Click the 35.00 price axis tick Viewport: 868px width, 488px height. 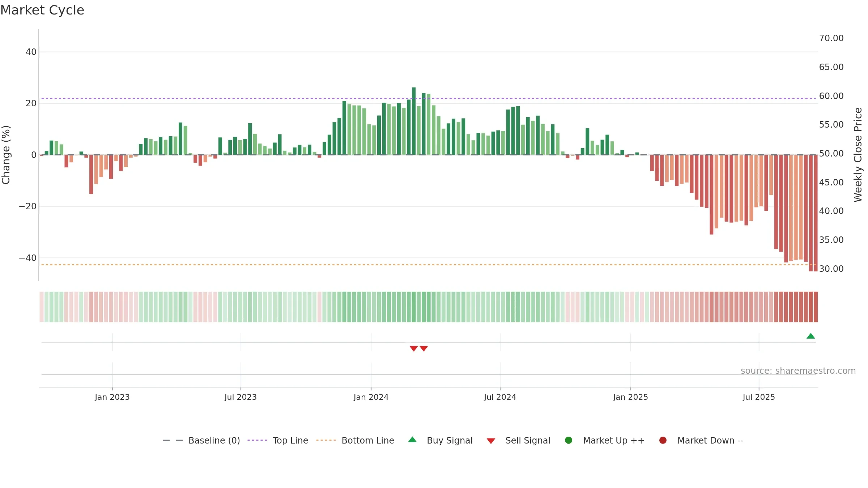831,240
